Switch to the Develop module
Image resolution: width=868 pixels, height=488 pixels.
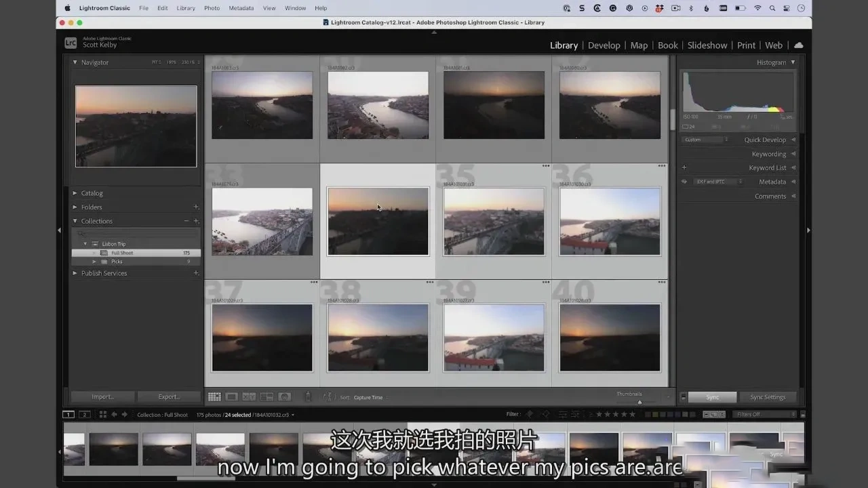click(604, 45)
